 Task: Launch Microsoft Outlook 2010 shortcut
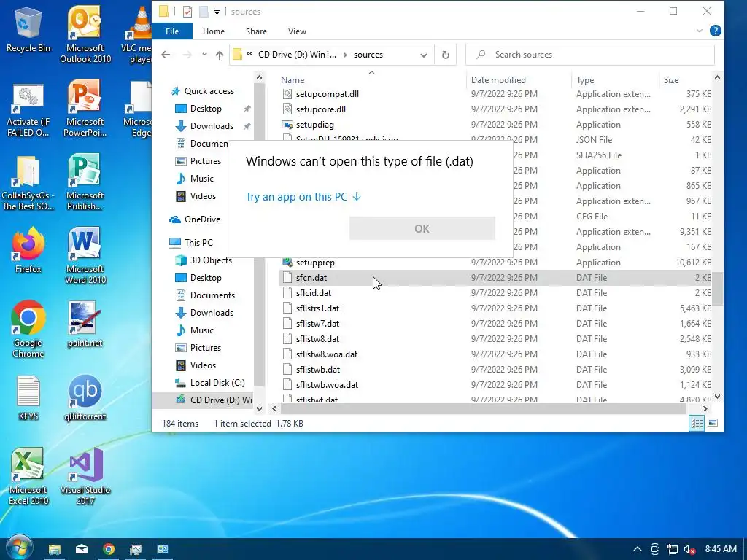[x=85, y=34]
